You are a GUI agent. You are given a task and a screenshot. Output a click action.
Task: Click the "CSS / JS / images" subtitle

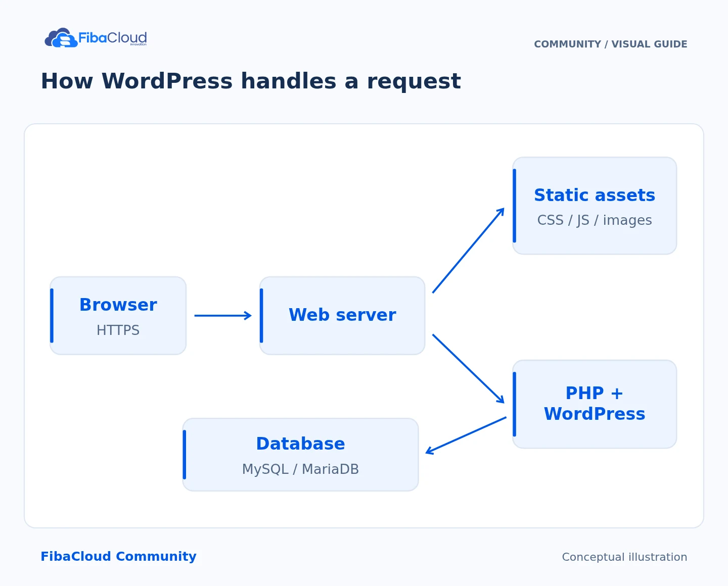(x=595, y=221)
